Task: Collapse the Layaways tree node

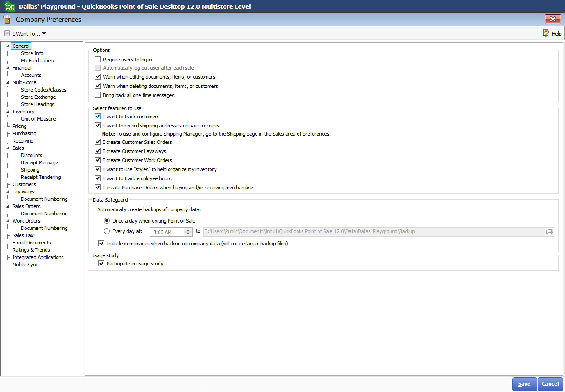Action: 8,192
